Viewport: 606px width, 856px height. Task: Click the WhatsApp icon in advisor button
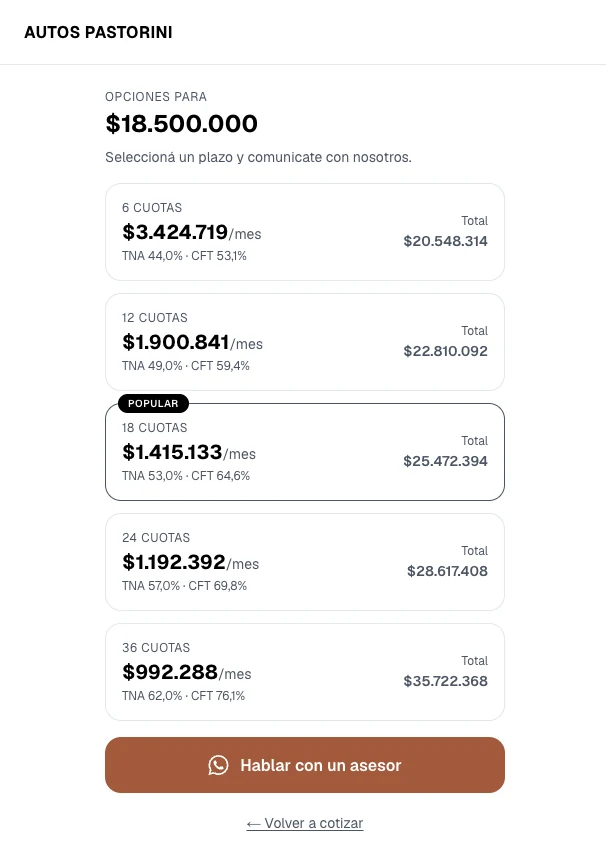click(218, 765)
